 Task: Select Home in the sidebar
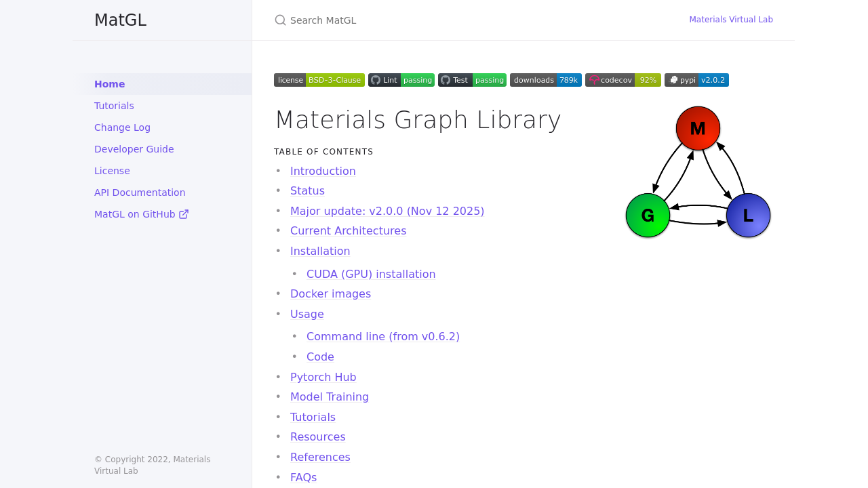coord(109,84)
